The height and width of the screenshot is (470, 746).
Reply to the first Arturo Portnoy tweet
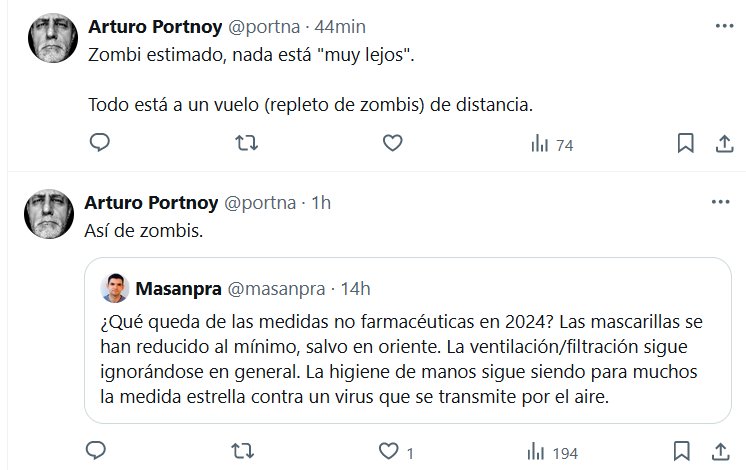[99, 144]
